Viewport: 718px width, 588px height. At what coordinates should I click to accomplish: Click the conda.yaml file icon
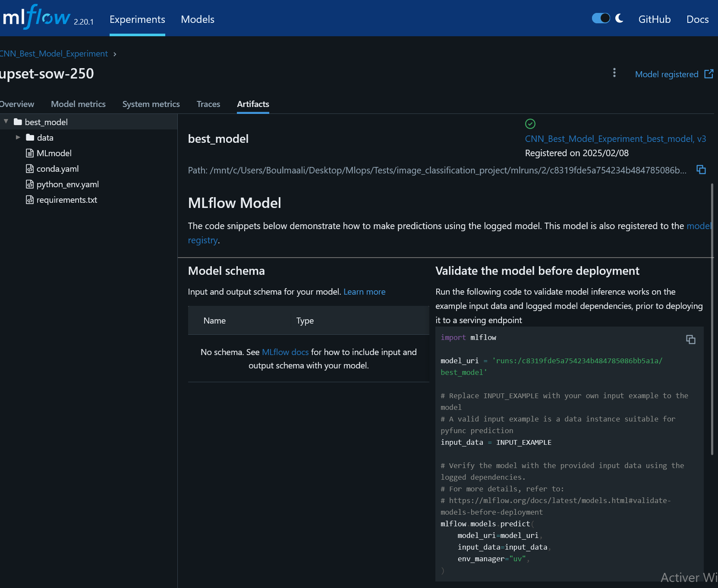click(x=30, y=169)
